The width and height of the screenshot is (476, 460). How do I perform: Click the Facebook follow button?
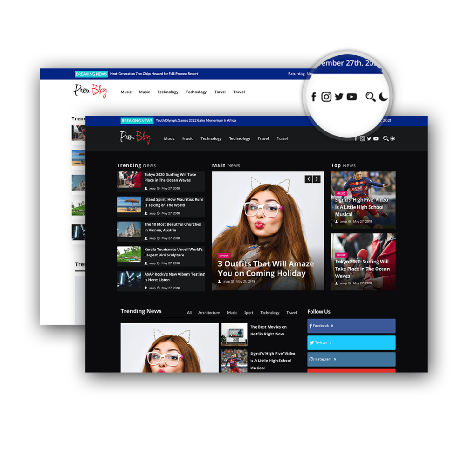point(351,326)
